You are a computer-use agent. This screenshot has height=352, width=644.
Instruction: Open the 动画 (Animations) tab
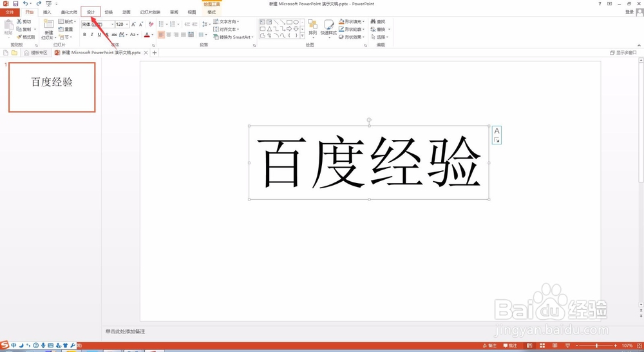[126, 12]
